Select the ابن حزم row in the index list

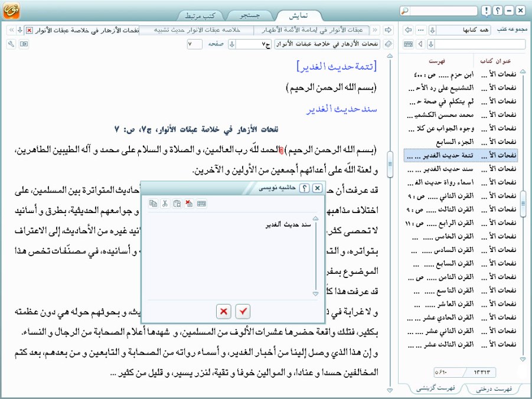click(461, 74)
